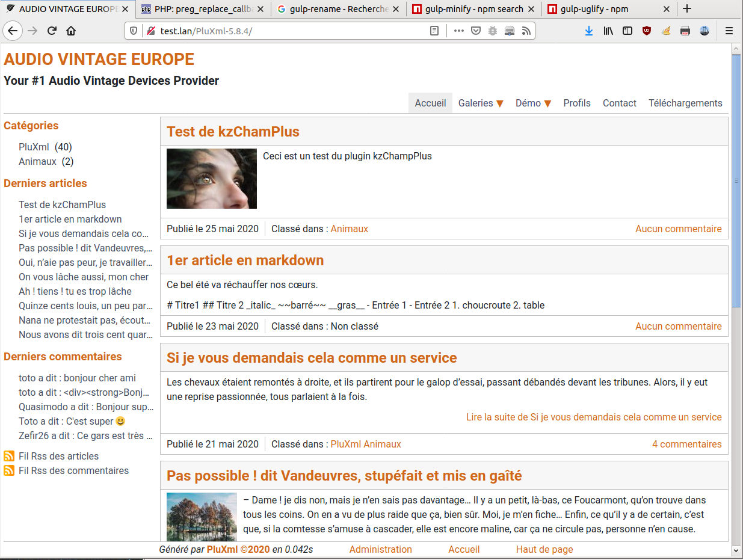This screenshot has height=560, width=743.
Task: Open the Contact menu item
Action: click(619, 103)
